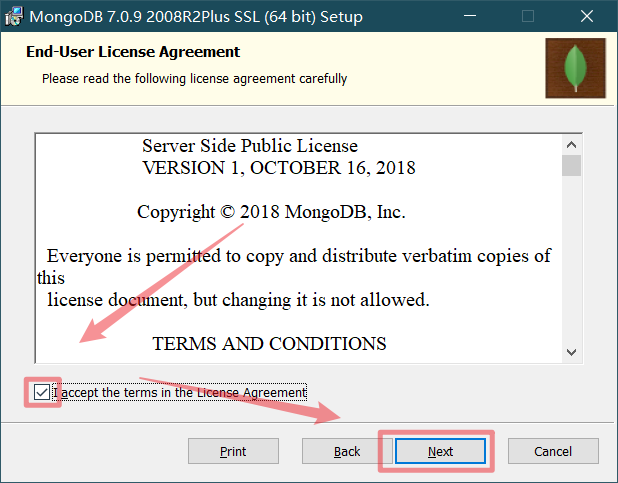
Task: Click the 'TERMS AND CONDITIONS' text
Action: pyautogui.click(x=269, y=343)
